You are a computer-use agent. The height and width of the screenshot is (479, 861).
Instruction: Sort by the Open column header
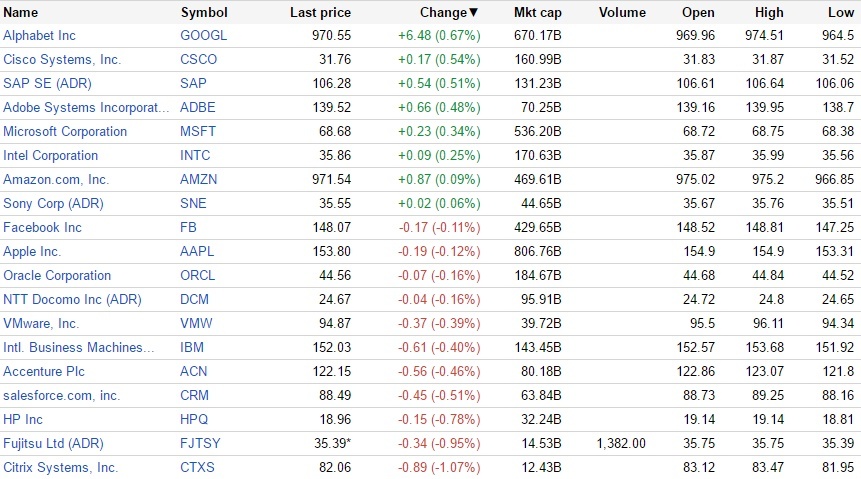tap(698, 13)
